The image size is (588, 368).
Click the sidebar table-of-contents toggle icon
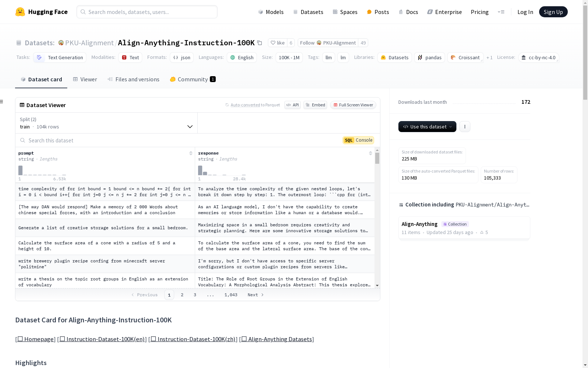pyautogui.click(x=1, y=102)
